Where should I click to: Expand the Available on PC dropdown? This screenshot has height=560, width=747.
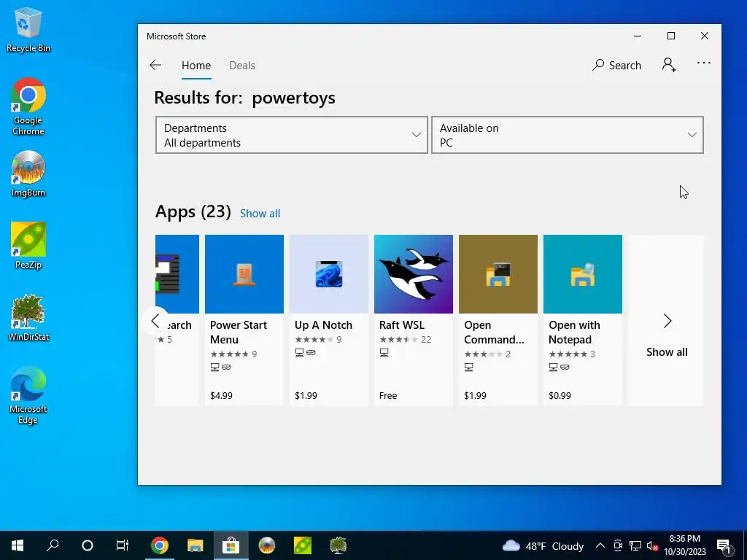point(567,135)
